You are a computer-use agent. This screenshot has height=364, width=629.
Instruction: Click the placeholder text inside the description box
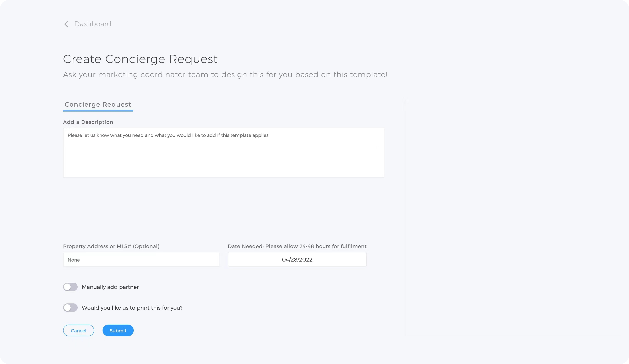[x=168, y=135]
